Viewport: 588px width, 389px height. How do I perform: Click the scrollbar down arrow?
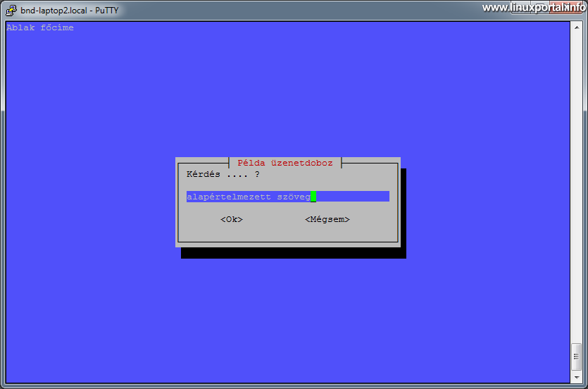tap(576, 378)
